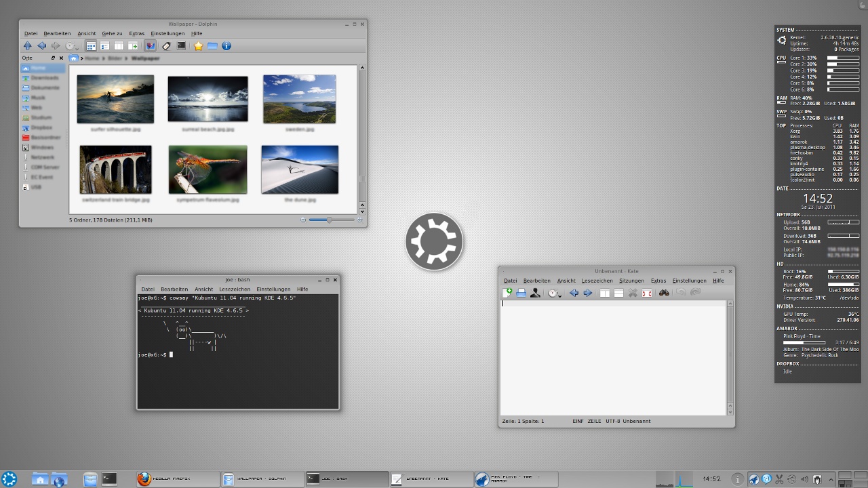The height and width of the screenshot is (488, 868).
Task: Switch Dolphin to columns view mode
Action: click(119, 46)
